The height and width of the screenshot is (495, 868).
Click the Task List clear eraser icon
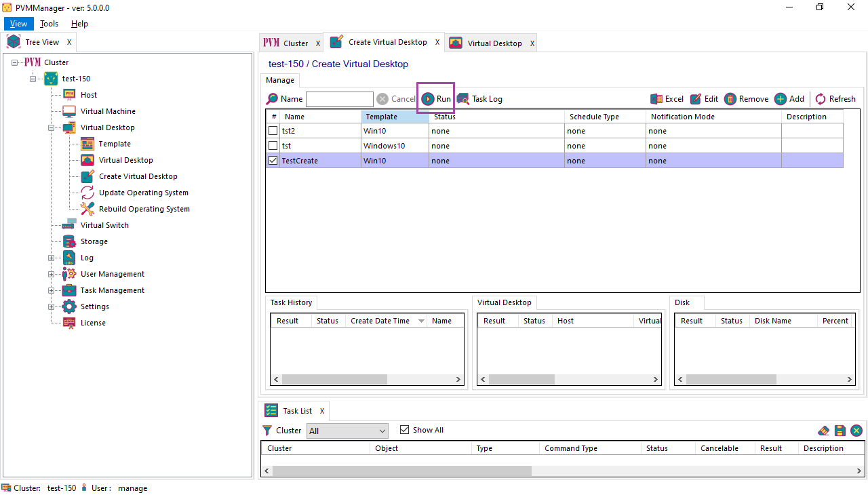click(824, 431)
